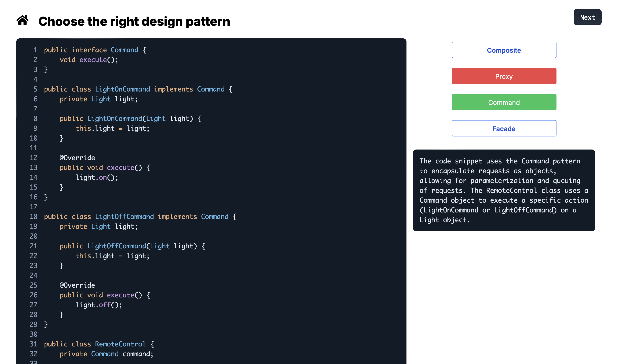Click the LightOnCommand class declaration line
Screen dimensions: 618x364
(x=138, y=89)
